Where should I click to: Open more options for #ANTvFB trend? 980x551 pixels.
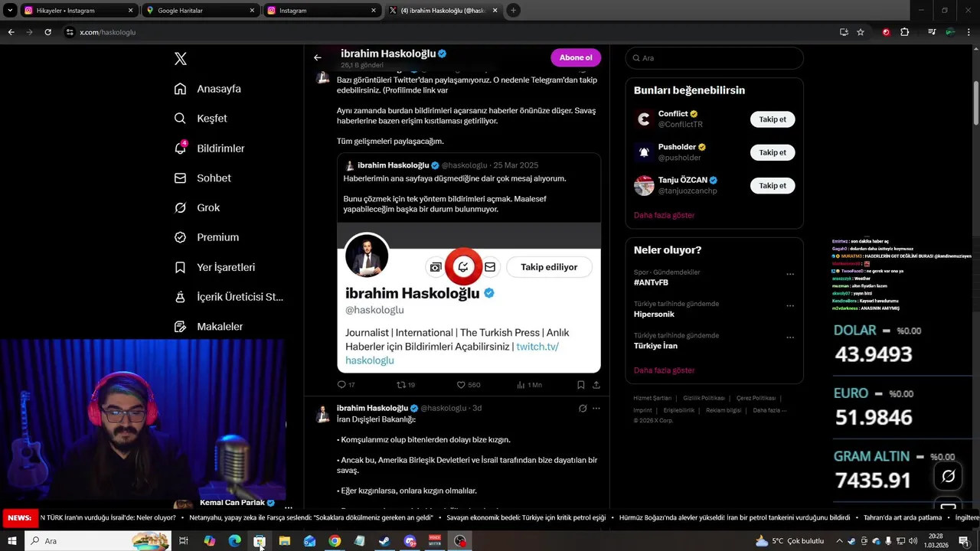[x=790, y=274]
